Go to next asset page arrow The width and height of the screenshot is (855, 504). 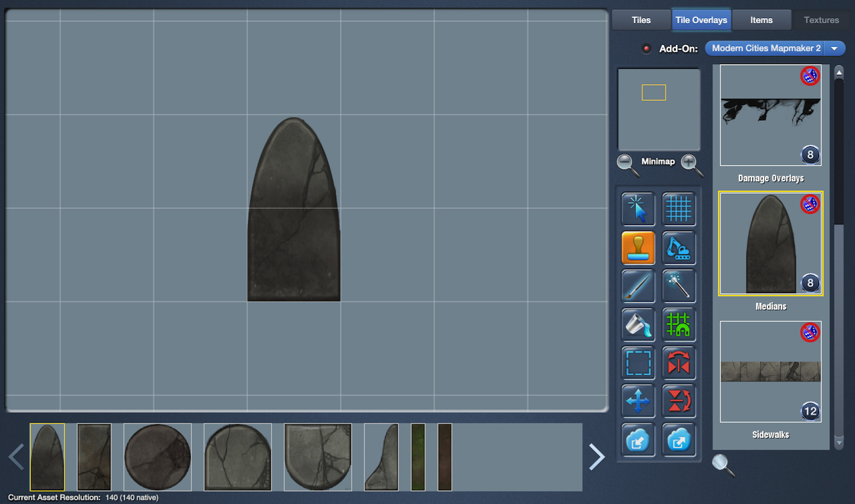(x=596, y=457)
